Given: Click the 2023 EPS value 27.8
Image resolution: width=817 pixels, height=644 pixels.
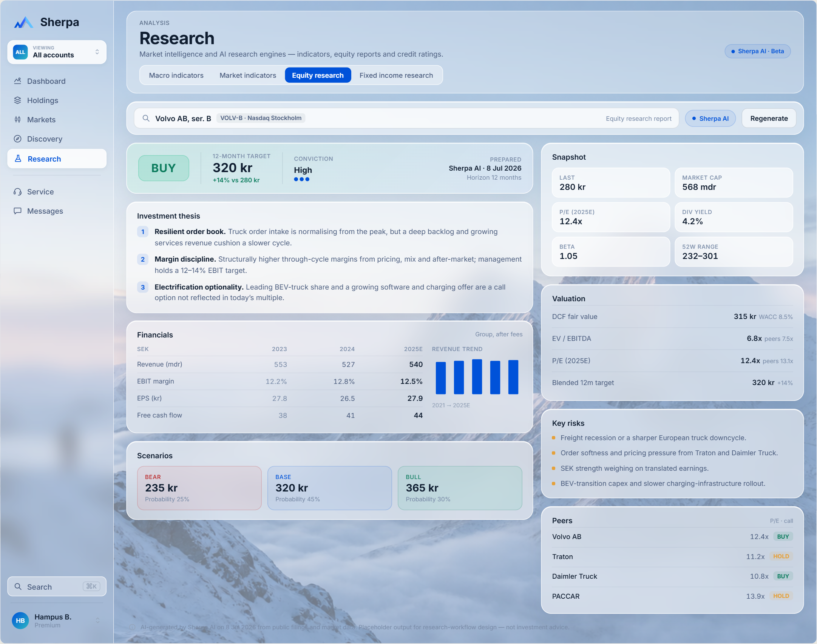Looking at the screenshot, I should click(280, 398).
